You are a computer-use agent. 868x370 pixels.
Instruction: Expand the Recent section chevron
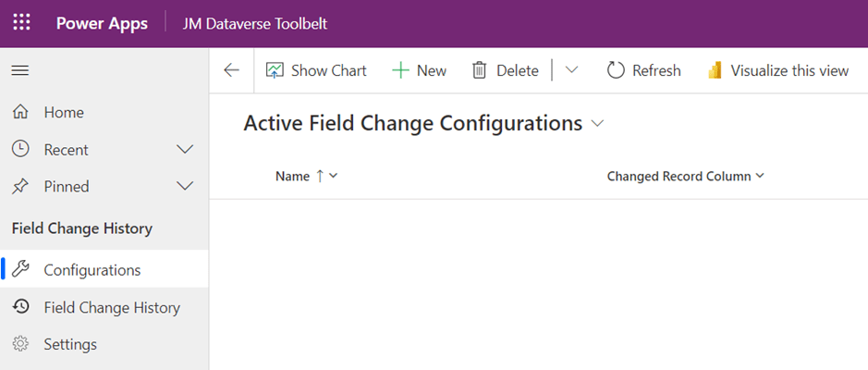point(185,150)
